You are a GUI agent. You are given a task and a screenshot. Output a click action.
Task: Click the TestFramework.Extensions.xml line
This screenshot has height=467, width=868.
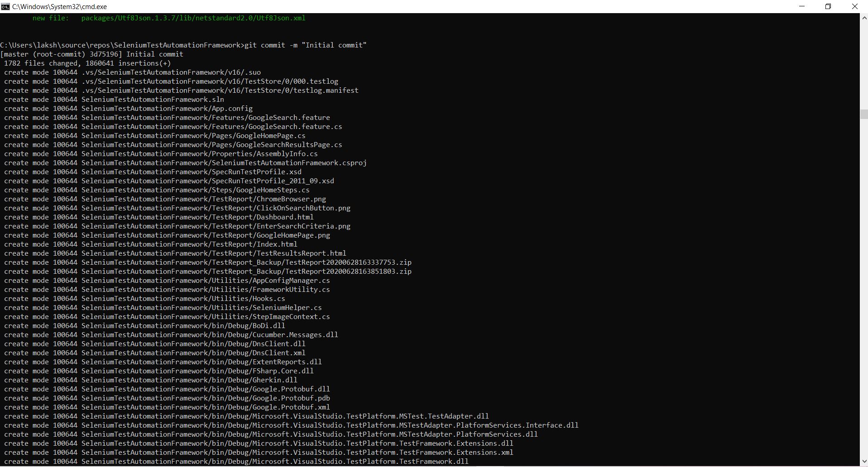coord(259,453)
